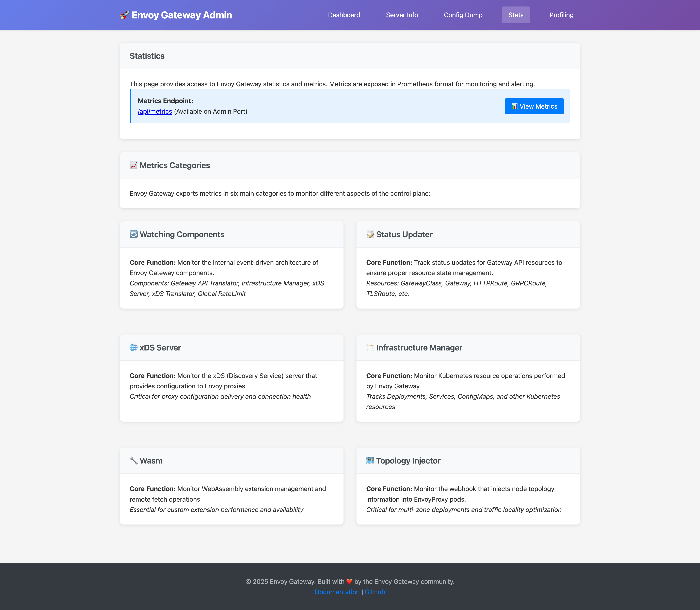This screenshot has height=610, width=700.
Task: Select the refresh icon on Watching Components card
Action: [x=133, y=234]
